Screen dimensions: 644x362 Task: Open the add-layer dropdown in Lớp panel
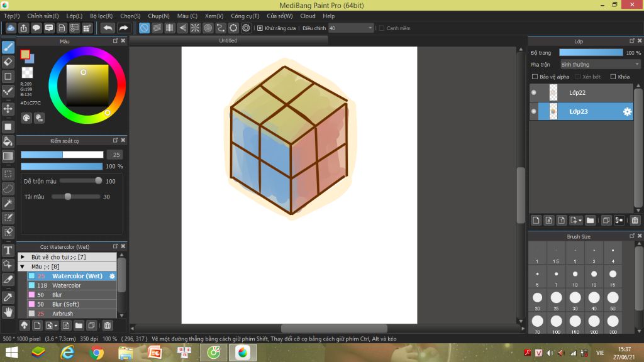[576, 221]
